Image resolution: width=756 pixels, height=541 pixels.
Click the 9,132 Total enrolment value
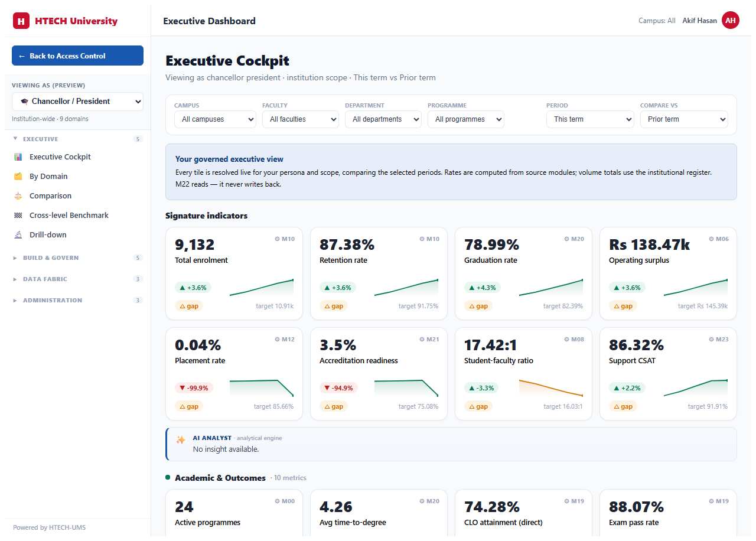tap(195, 245)
